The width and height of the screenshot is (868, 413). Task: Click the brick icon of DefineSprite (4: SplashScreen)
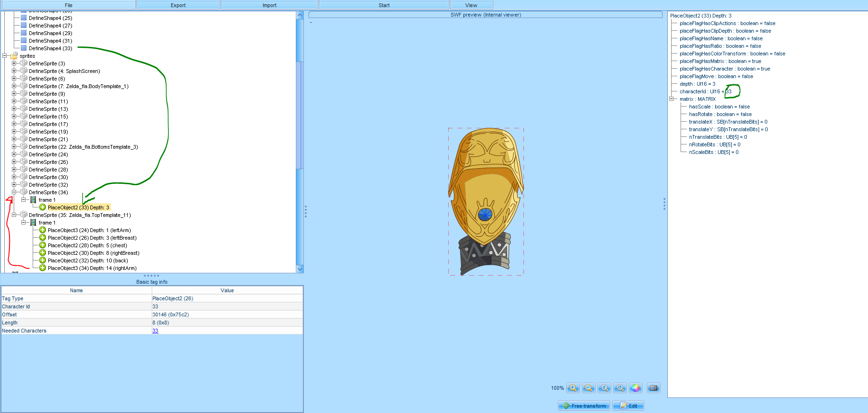click(24, 71)
